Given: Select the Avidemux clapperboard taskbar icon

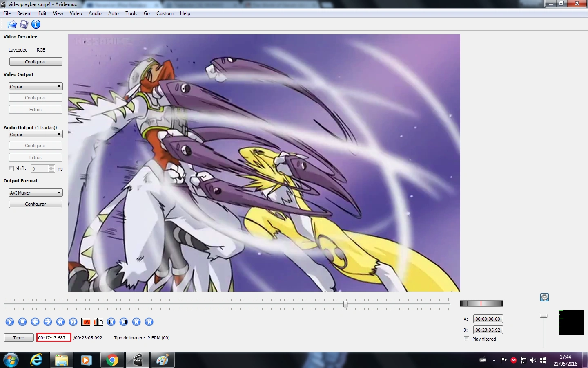Looking at the screenshot, I should [x=137, y=360].
